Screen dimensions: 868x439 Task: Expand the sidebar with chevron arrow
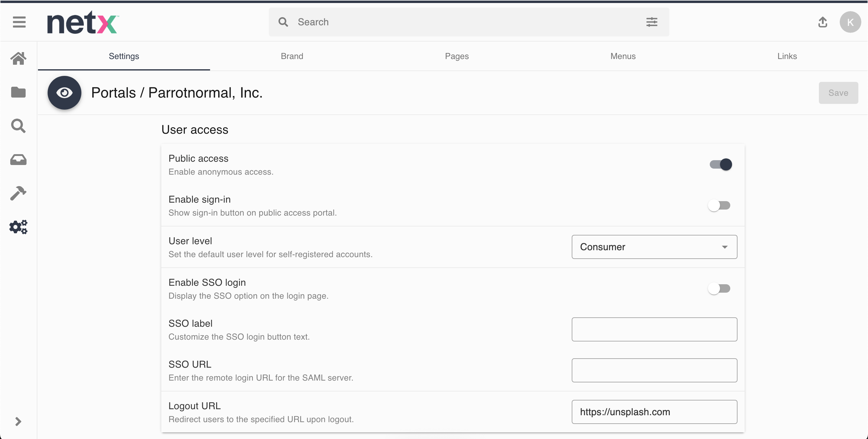point(18,422)
